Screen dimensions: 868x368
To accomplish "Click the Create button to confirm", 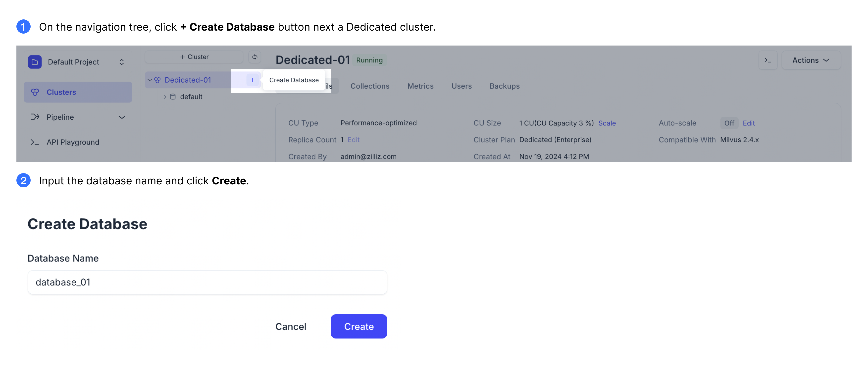I will click(x=359, y=326).
